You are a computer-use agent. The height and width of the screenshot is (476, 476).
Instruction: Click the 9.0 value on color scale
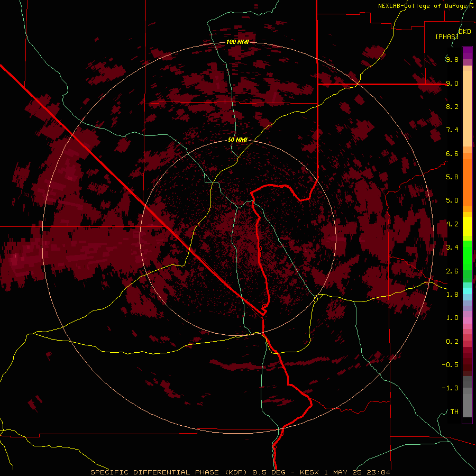[x=452, y=83]
